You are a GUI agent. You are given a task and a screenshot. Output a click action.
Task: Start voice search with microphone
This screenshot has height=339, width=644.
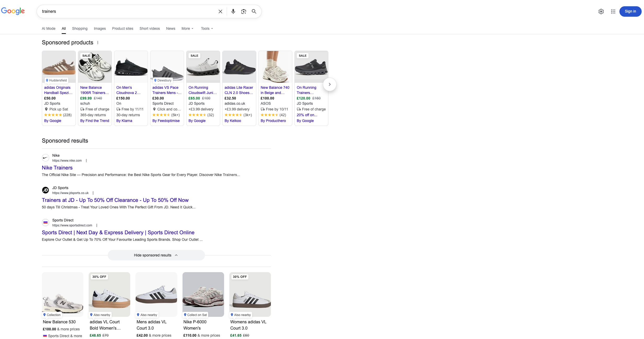pyautogui.click(x=233, y=11)
